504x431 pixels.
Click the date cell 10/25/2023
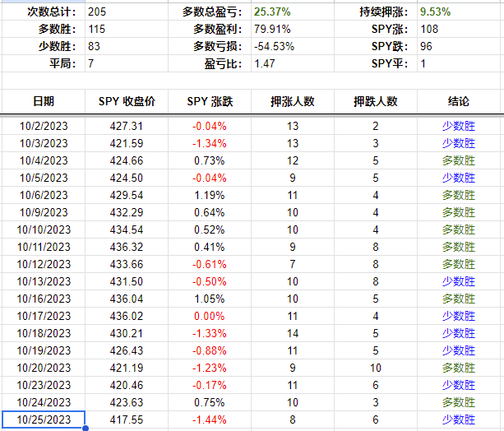tap(43, 420)
